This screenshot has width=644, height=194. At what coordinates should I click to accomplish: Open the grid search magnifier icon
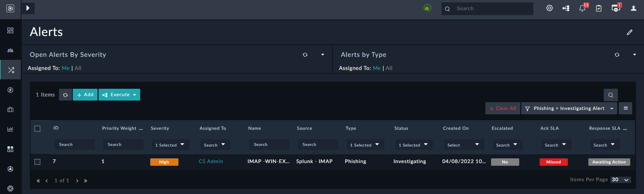[x=610, y=95]
